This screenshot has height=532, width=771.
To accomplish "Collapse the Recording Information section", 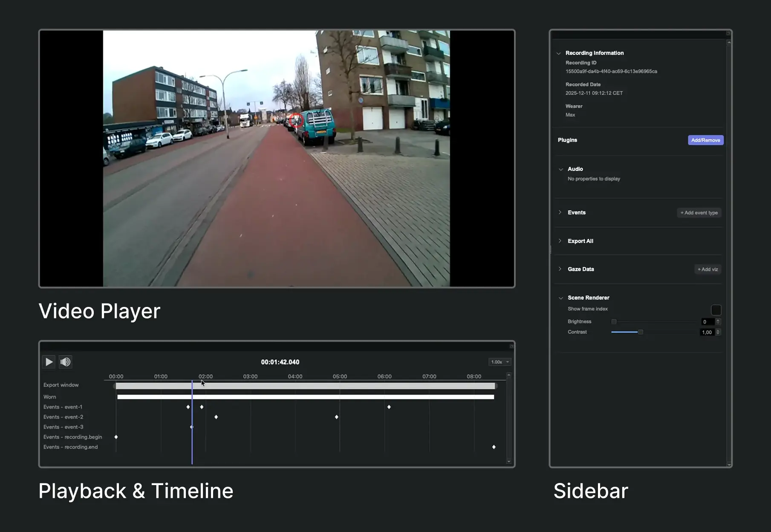I will coord(558,53).
